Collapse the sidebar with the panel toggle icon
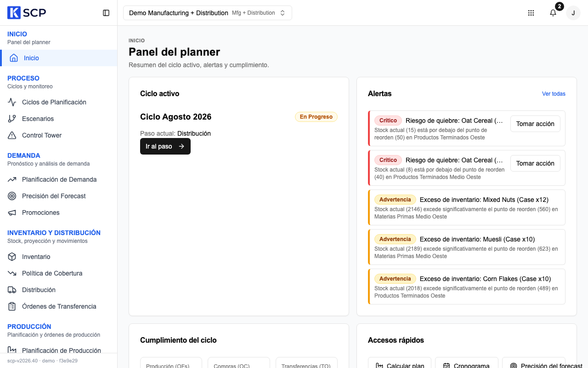 pos(106,13)
